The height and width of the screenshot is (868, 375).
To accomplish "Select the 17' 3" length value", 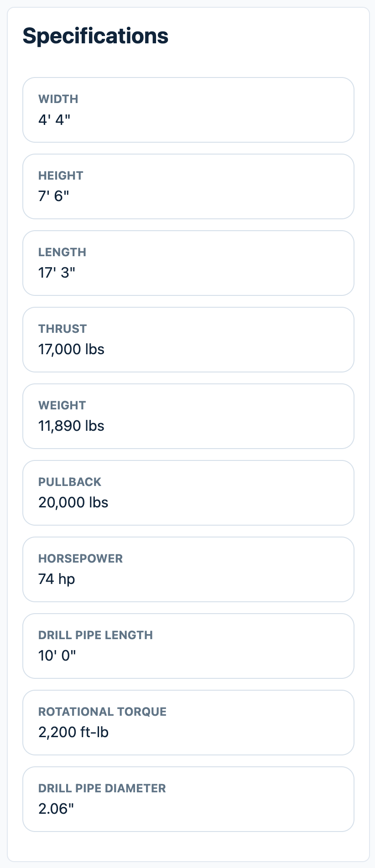I will tap(57, 273).
